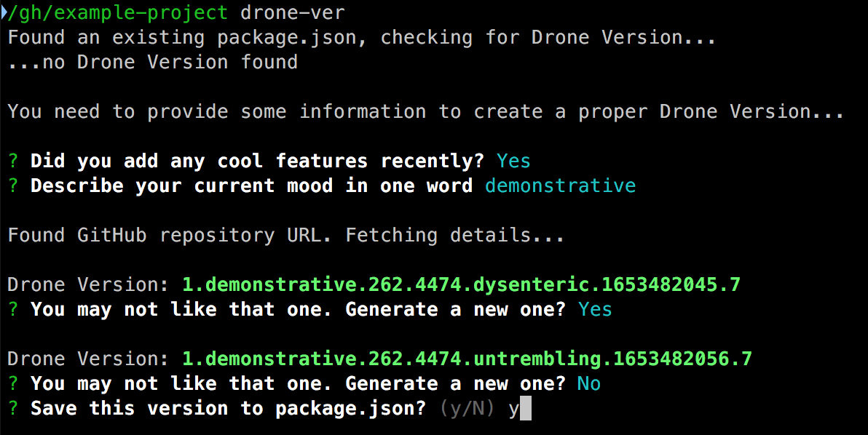The width and height of the screenshot is (868, 435).
Task: Click the 'Save this version to package.json?' prompt
Action: pyautogui.click(x=228, y=408)
